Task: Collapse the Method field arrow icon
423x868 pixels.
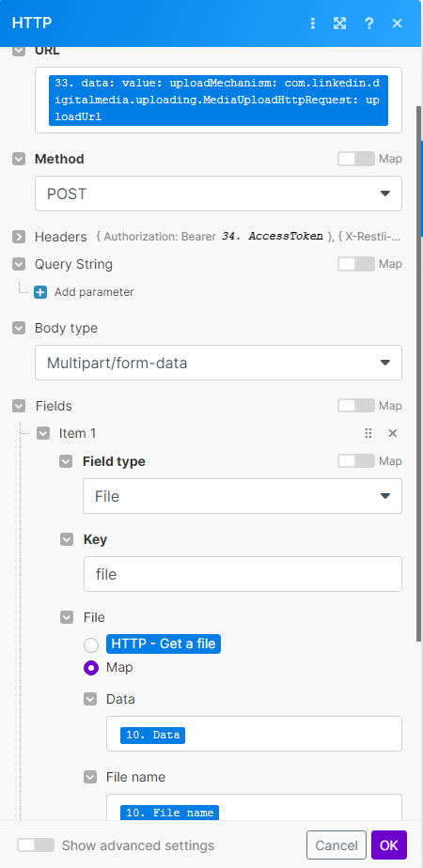Action: [x=19, y=159]
